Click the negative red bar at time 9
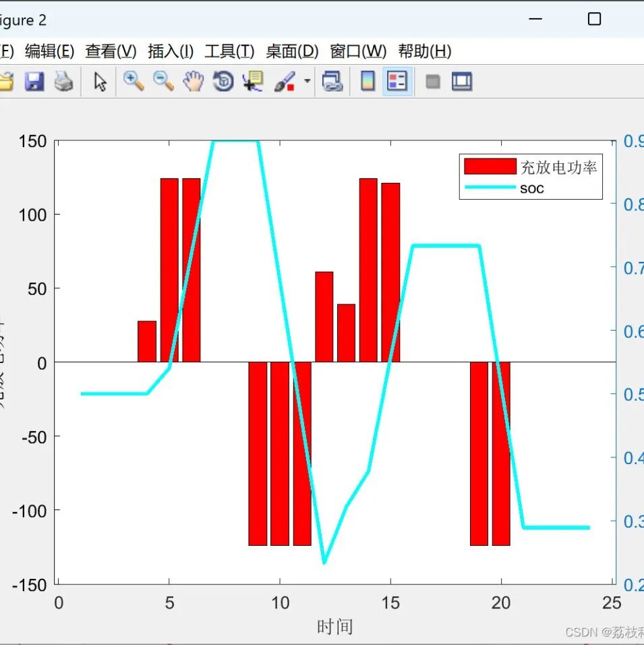644x645 pixels. pyautogui.click(x=258, y=453)
